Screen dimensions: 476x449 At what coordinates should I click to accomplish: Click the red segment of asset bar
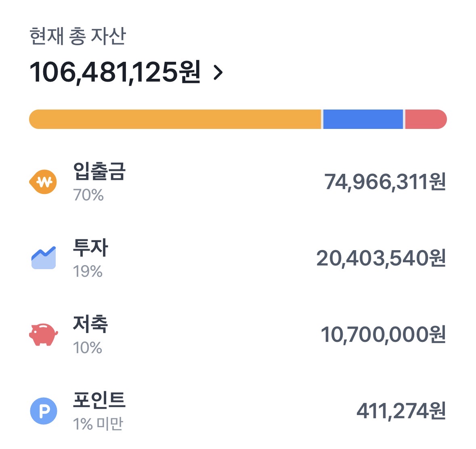point(426,119)
